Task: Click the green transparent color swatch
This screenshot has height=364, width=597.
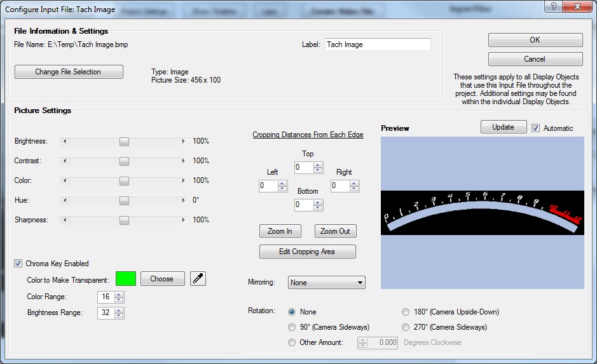Action: click(126, 279)
